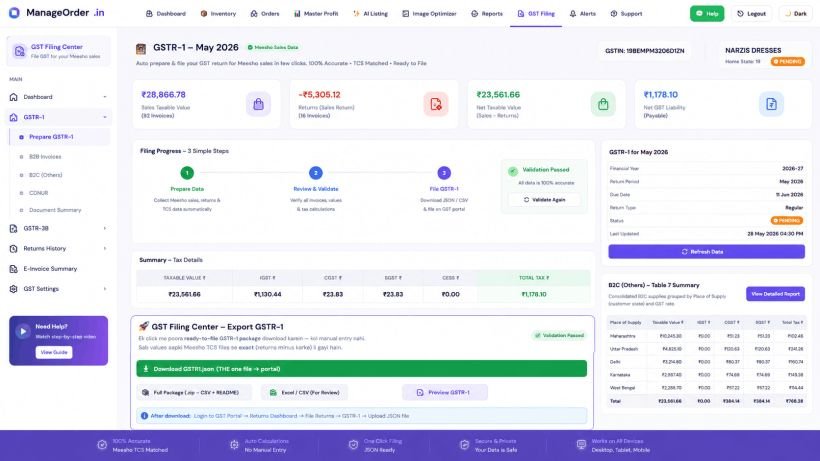Click the Validate Again button
This screenshot has height=461, width=820.
coord(544,200)
